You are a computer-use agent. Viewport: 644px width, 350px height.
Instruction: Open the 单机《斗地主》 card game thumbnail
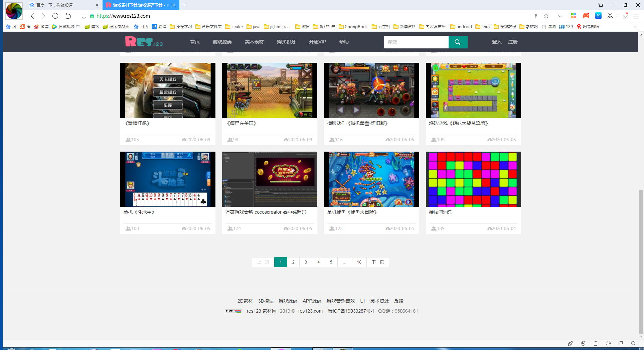[168, 179]
